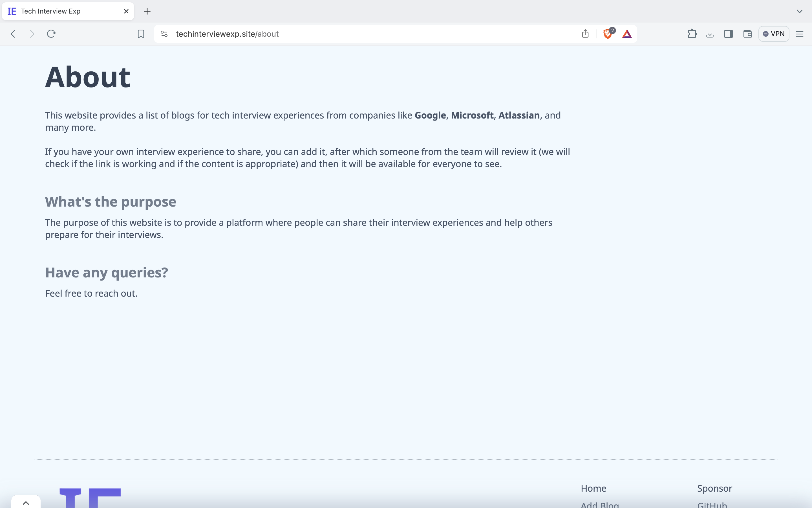This screenshot has width=812, height=508.
Task: Open the Home footer link
Action: 593,489
